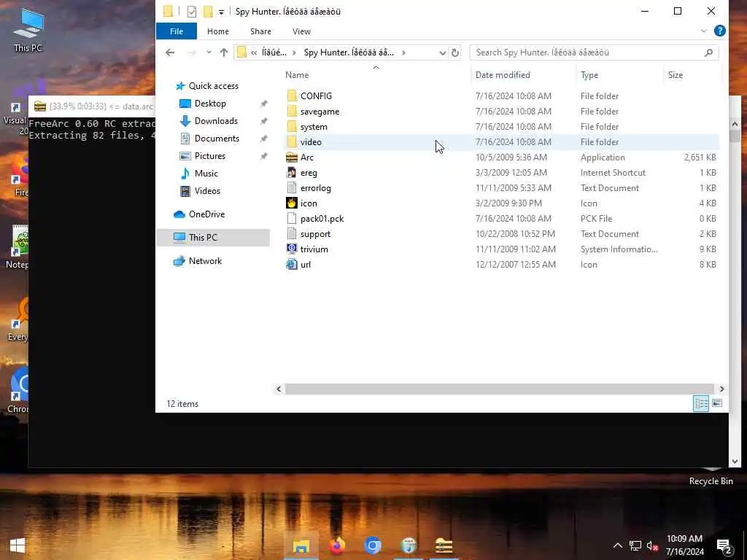
Task: Select the video folder icon
Action: (292, 142)
